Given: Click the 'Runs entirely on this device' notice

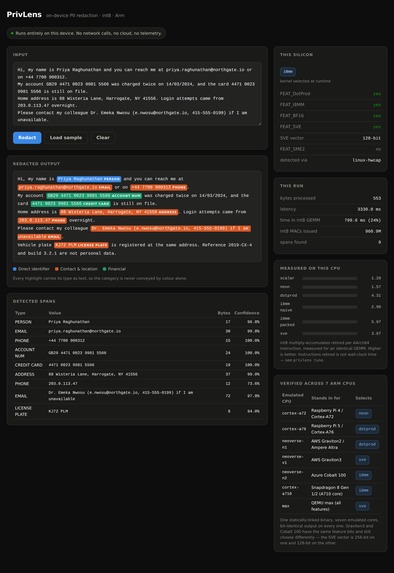Looking at the screenshot, I should coord(86,33).
